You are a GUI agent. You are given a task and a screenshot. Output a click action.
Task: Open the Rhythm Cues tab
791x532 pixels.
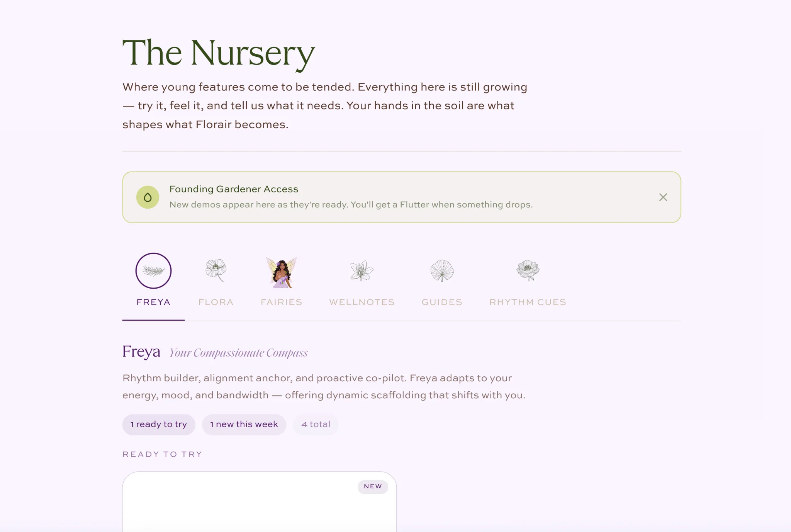527,302
